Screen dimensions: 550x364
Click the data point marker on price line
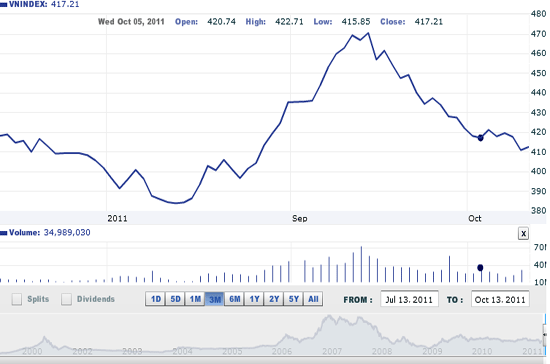pyautogui.click(x=480, y=138)
